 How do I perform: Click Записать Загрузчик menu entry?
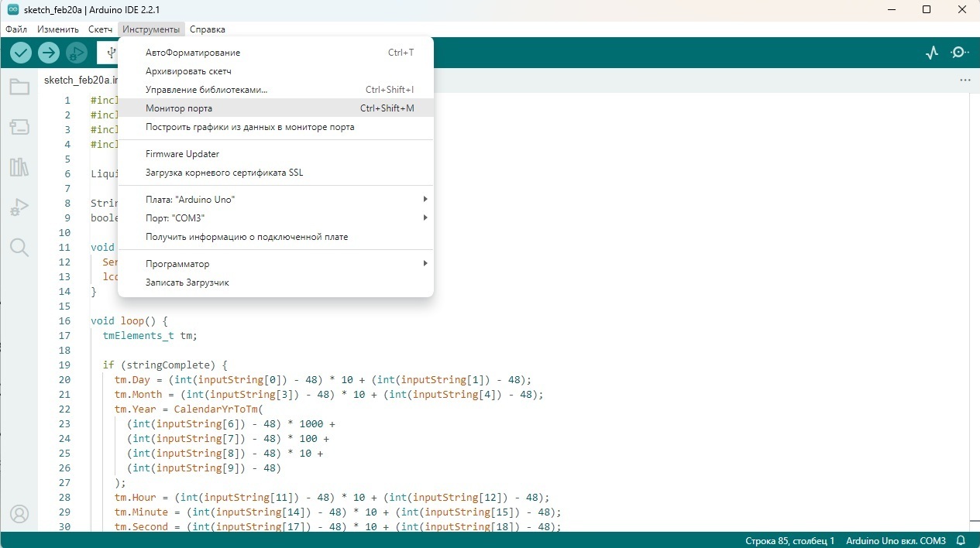tap(275, 283)
